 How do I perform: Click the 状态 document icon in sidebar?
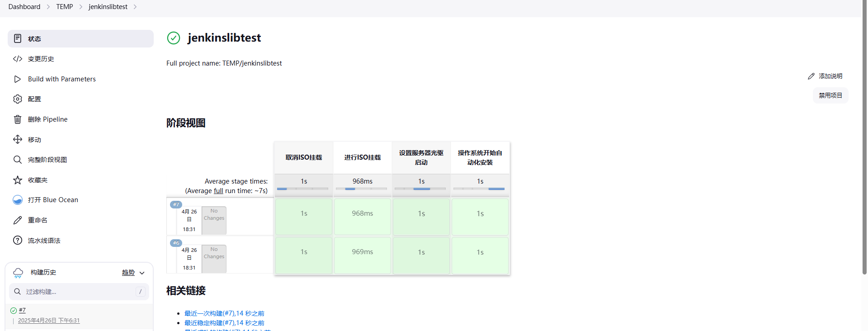coord(18,38)
